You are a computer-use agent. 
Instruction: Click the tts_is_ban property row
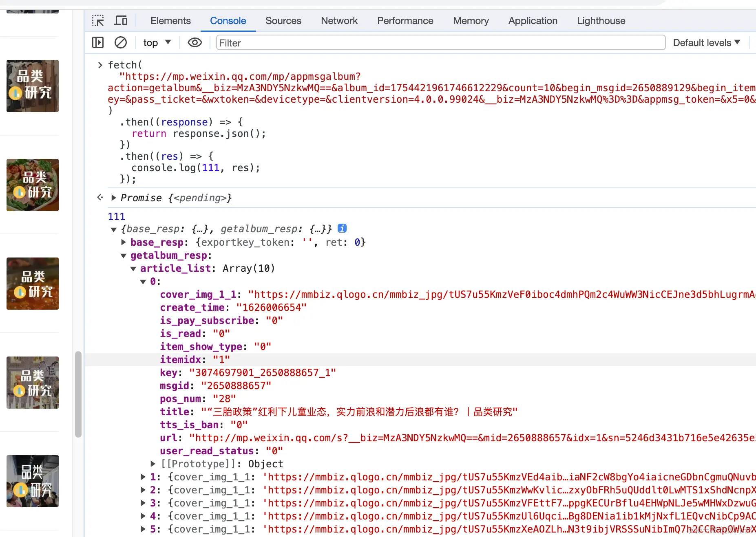pyautogui.click(x=204, y=425)
